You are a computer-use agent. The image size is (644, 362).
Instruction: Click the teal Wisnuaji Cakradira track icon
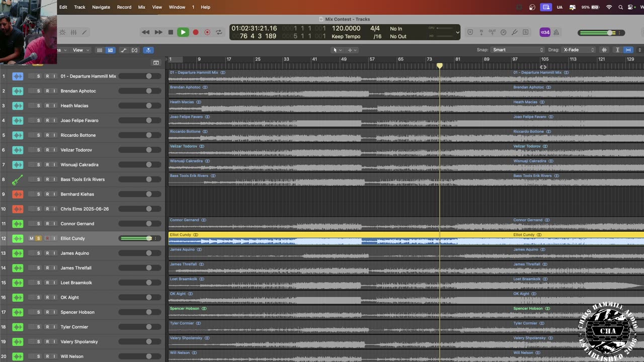pyautogui.click(x=18, y=164)
